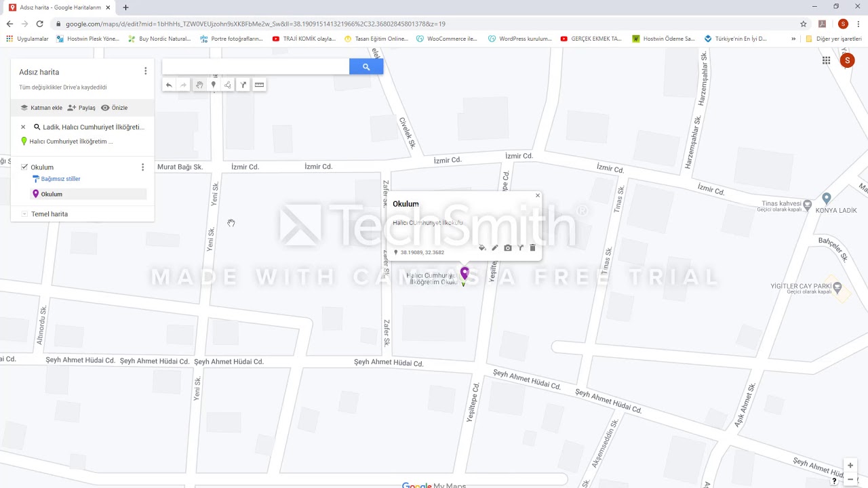Click the directions-to-here icon in popup
Image resolution: width=868 pixels, height=488 pixels.
521,248
